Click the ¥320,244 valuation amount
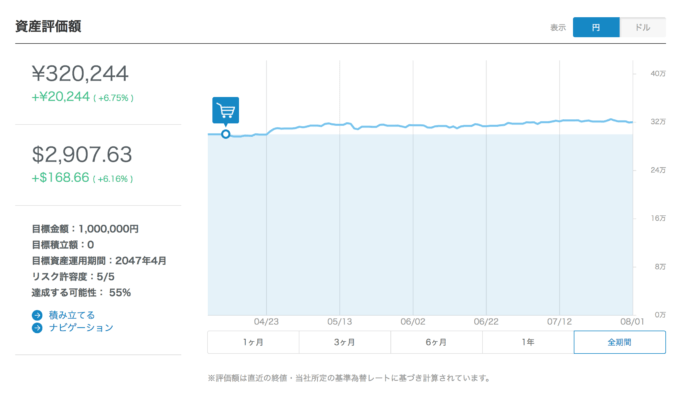The width and height of the screenshot is (680, 393). click(80, 73)
